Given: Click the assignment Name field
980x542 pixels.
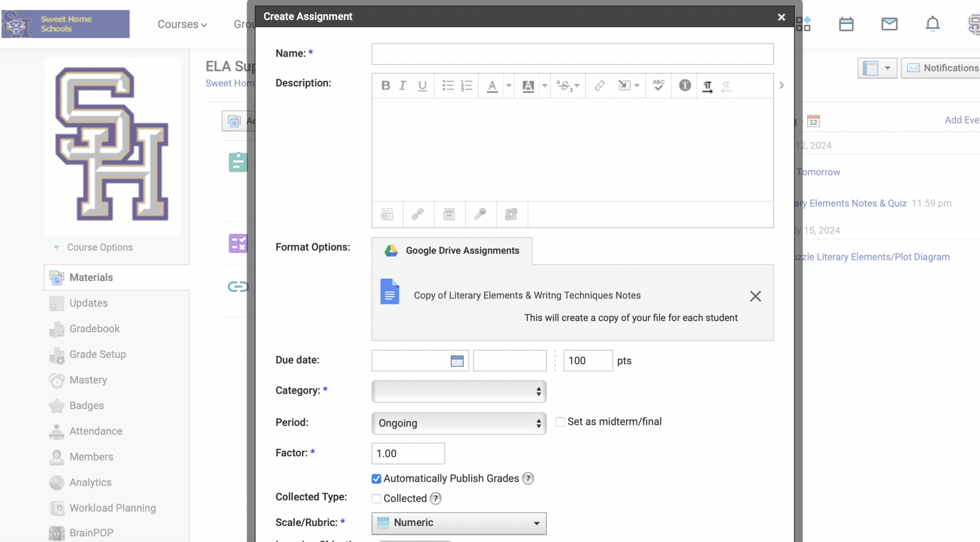Looking at the screenshot, I should tap(572, 54).
